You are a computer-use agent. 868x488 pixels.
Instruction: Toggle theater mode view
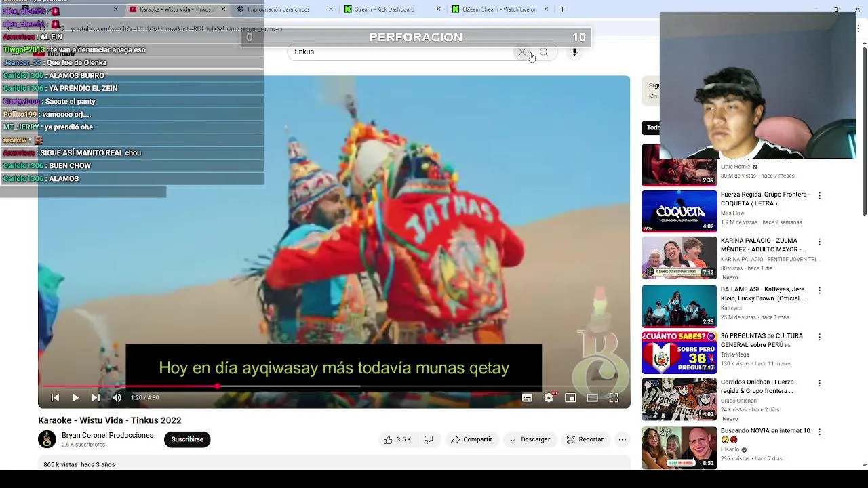(x=592, y=398)
